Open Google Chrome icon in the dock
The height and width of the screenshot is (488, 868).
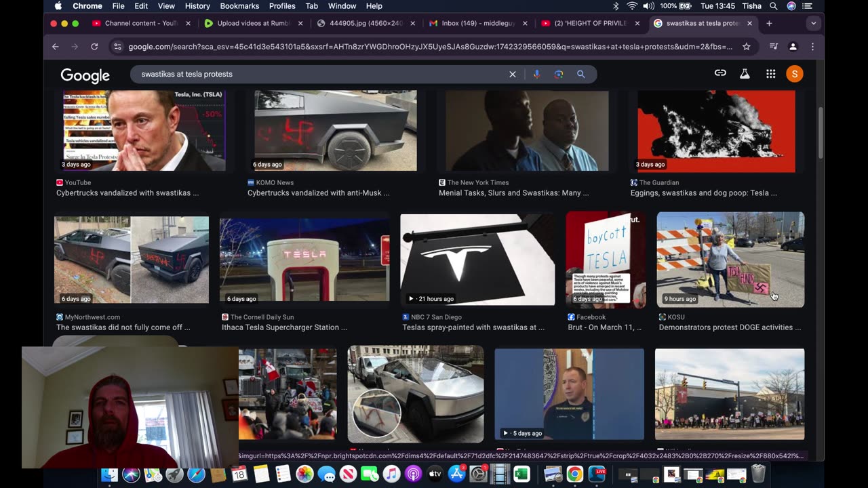(x=575, y=474)
